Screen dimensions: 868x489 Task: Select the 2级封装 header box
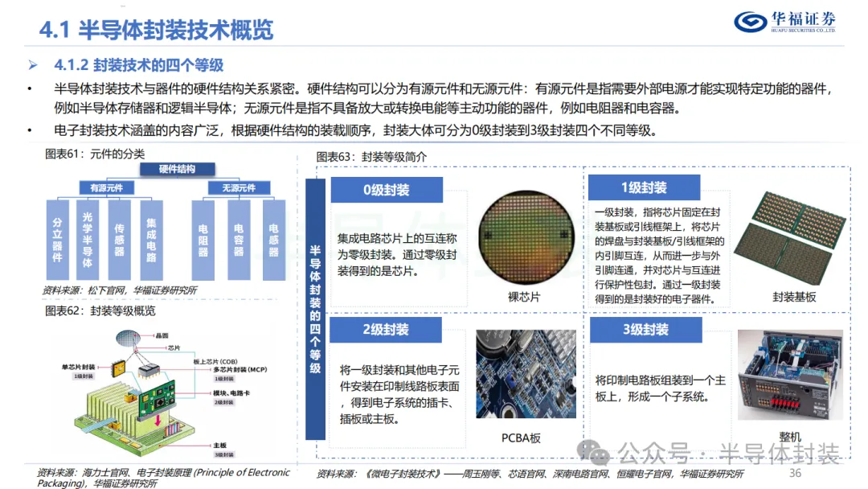tap(386, 330)
